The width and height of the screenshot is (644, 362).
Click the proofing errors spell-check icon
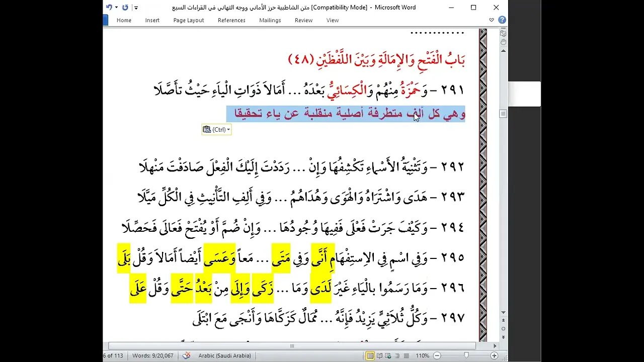(x=186, y=355)
